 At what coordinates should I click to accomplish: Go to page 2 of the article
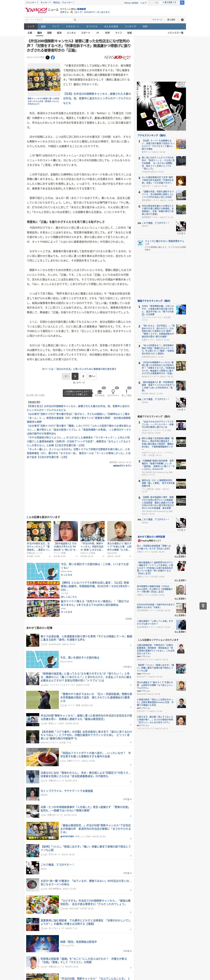(83, 376)
